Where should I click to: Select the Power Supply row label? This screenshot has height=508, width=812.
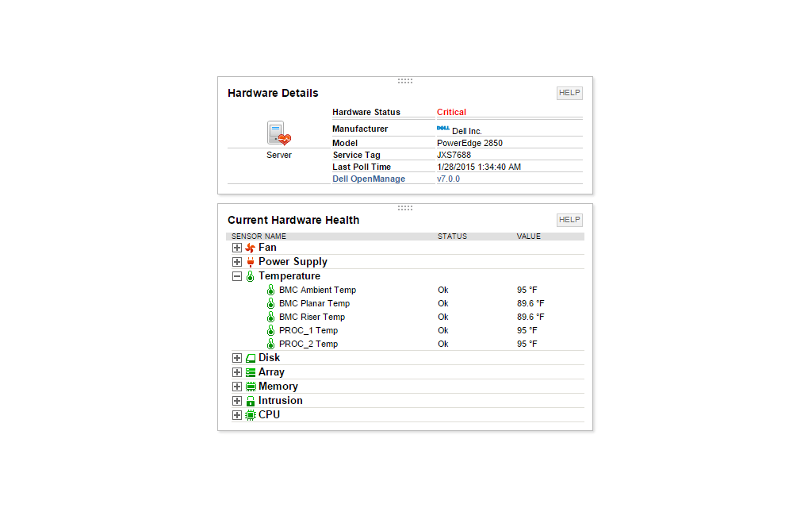pos(293,262)
